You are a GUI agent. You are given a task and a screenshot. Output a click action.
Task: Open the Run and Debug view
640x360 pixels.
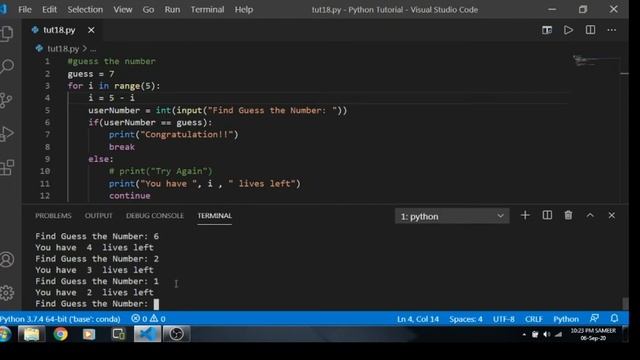point(7,133)
